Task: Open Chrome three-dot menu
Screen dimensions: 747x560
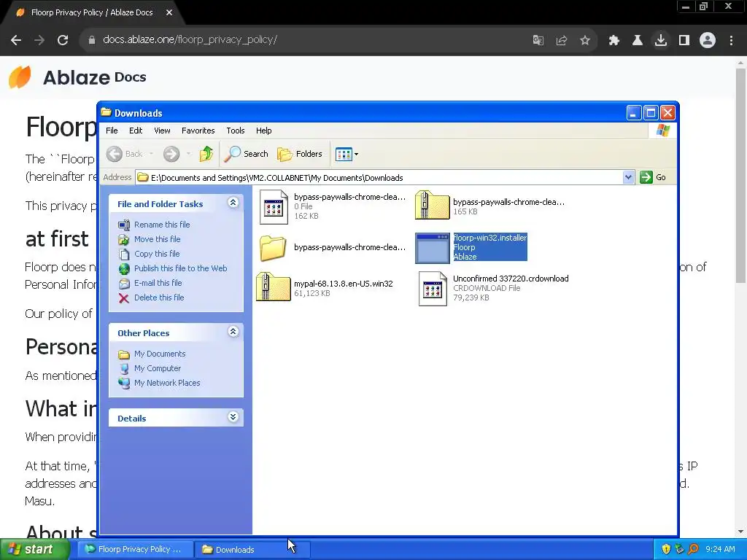Action: click(731, 40)
